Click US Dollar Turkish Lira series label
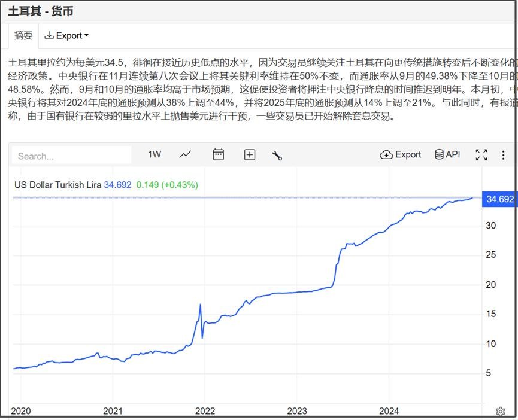Image resolution: width=518 pixels, height=420 pixels. pos(58,185)
